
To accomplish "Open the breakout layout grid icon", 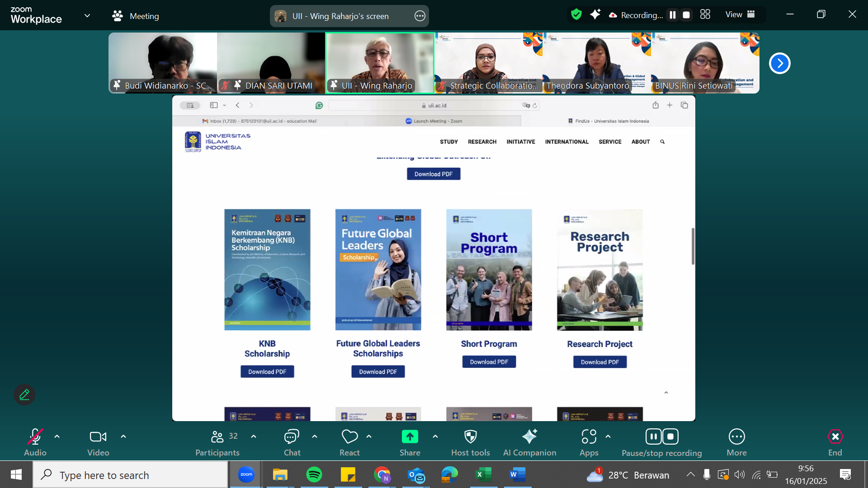I will 705,14.
